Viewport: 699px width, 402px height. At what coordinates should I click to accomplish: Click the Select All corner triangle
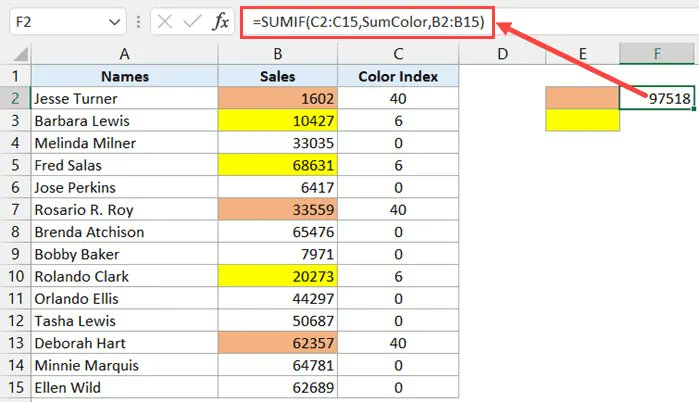pyautogui.click(x=21, y=54)
